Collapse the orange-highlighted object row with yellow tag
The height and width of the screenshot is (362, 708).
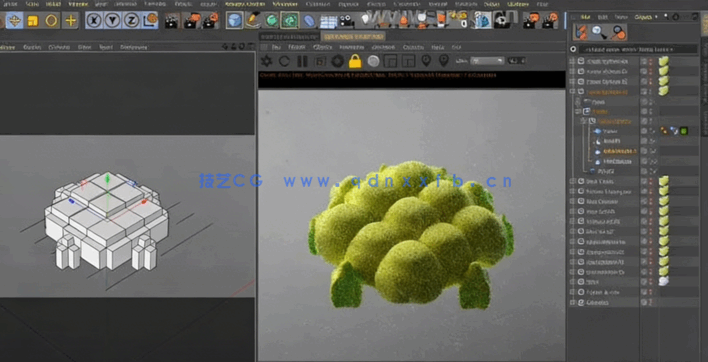573,92
